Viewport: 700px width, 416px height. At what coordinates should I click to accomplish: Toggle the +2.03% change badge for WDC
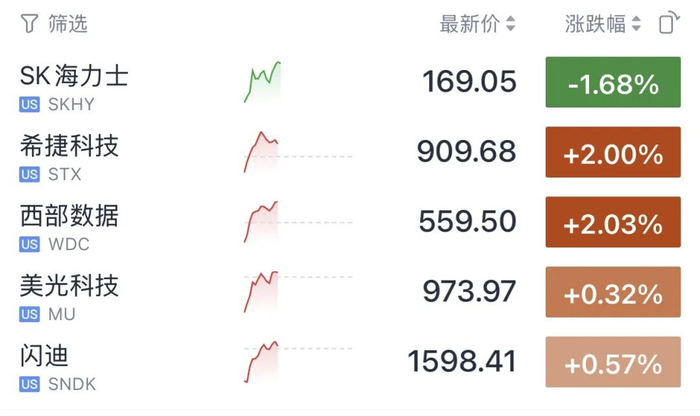(613, 222)
